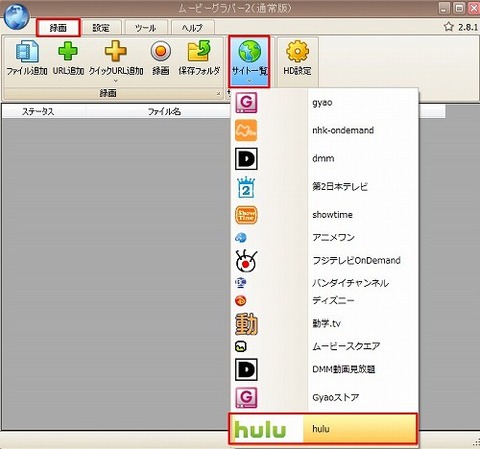Expand the クイックURL追加 dropdown arrow
Viewport: 480px width, 449px height.
click(116, 81)
